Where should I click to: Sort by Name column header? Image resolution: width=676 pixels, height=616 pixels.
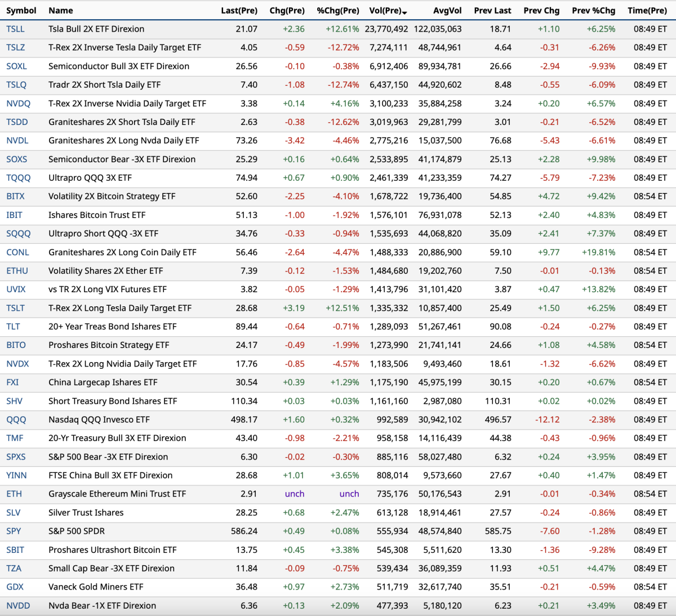click(x=61, y=11)
